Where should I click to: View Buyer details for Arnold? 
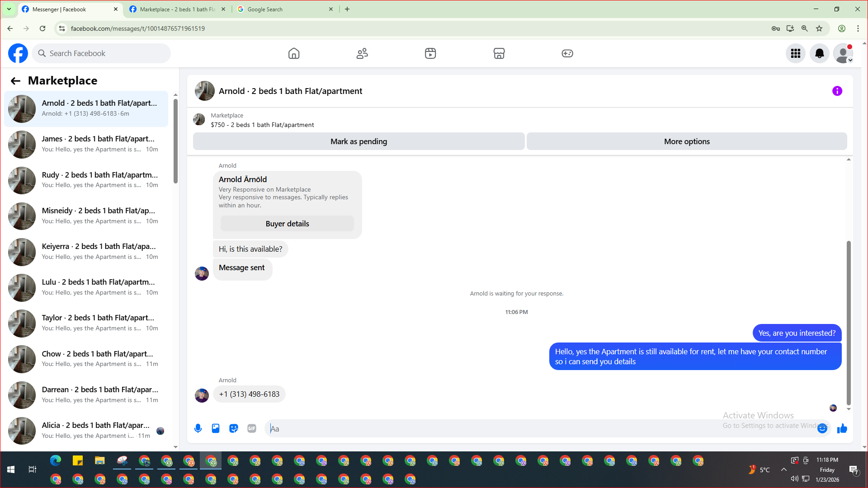click(287, 224)
